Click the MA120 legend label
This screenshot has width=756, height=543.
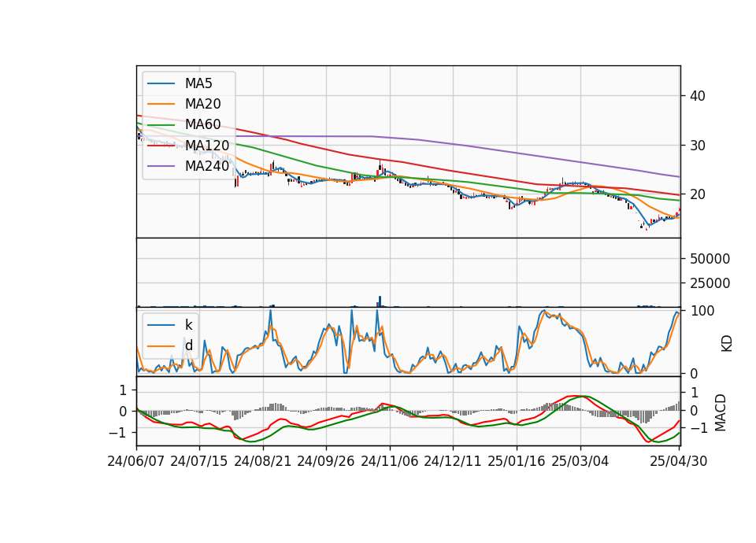pos(207,145)
